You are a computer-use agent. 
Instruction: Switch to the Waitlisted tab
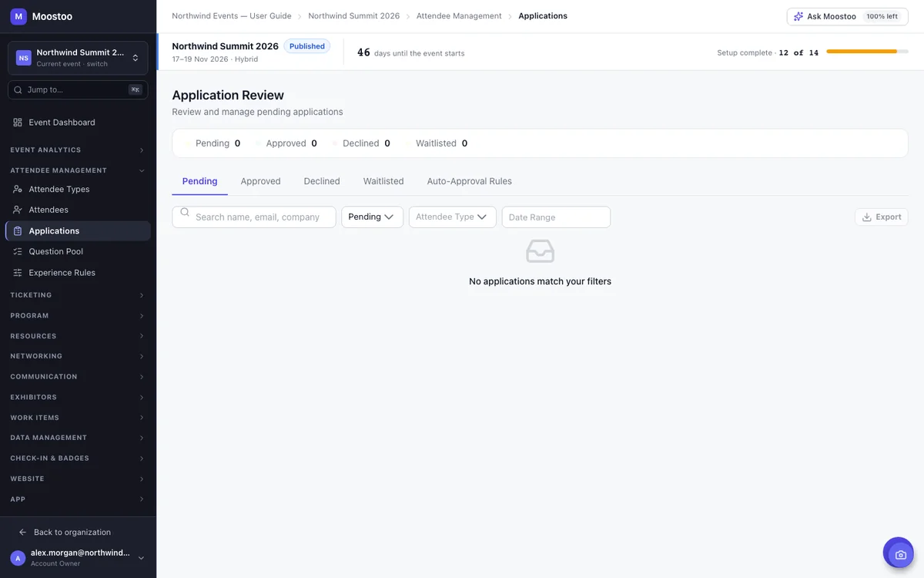pyautogui.click(x=383, y=181)
